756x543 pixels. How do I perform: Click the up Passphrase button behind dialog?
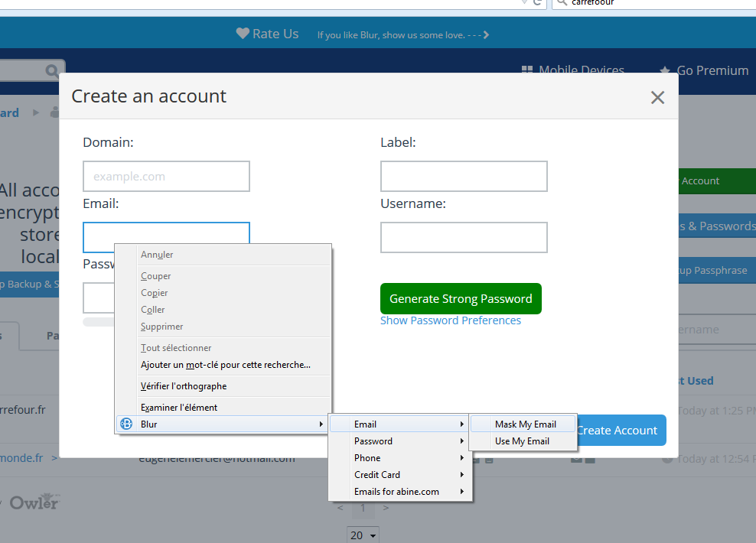717,270
